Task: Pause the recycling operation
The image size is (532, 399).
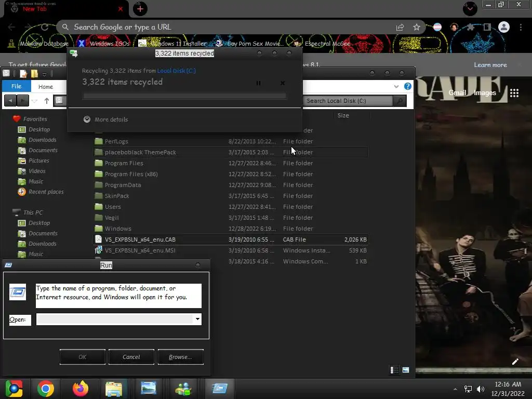Action: (x=259, y=83)
